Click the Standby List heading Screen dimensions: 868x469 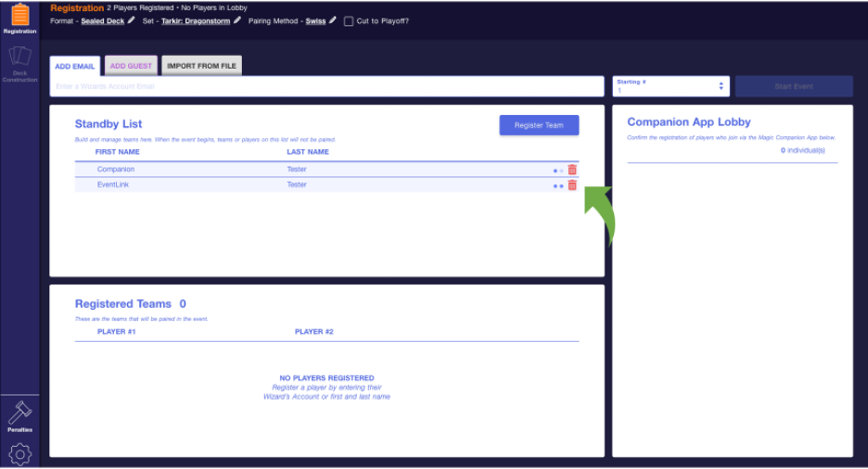[x=108, y=124]
